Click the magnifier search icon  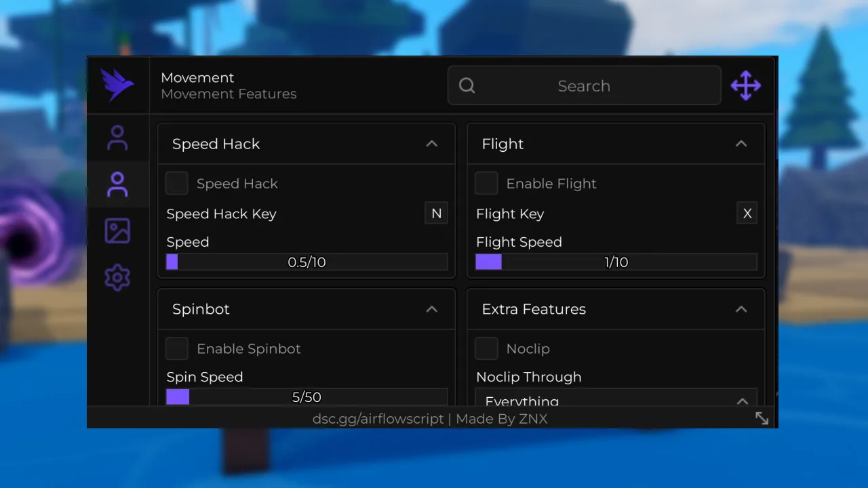coord(467,85)
